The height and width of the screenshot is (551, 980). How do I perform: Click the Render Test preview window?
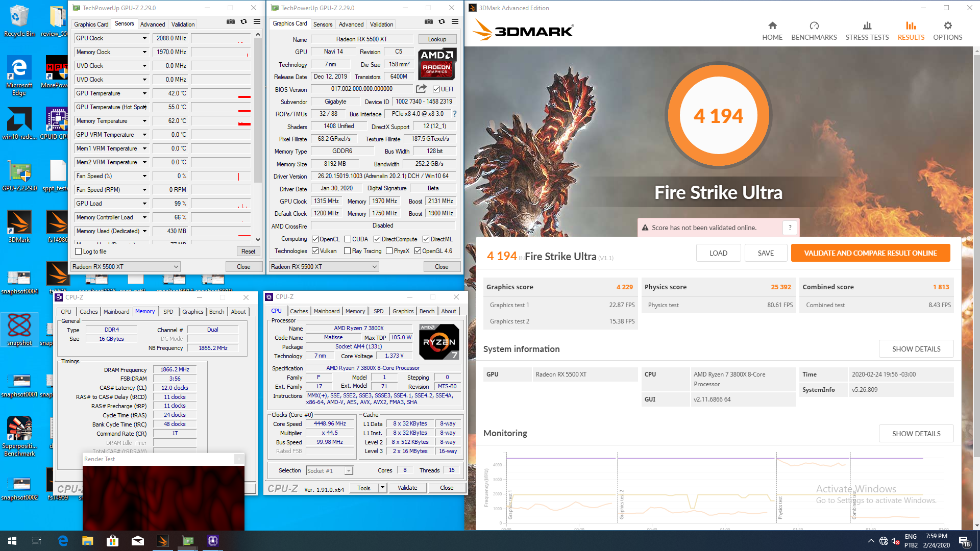click(163, 498)
